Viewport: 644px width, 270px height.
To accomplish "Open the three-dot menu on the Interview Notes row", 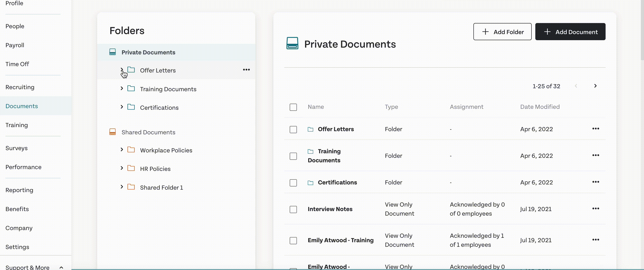I will coord(595,209).
